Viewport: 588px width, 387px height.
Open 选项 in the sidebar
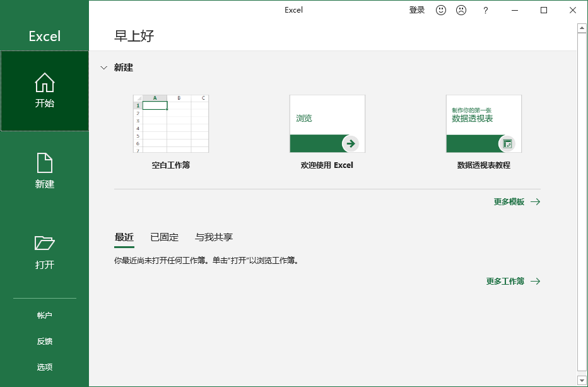(x=45, y=367)
